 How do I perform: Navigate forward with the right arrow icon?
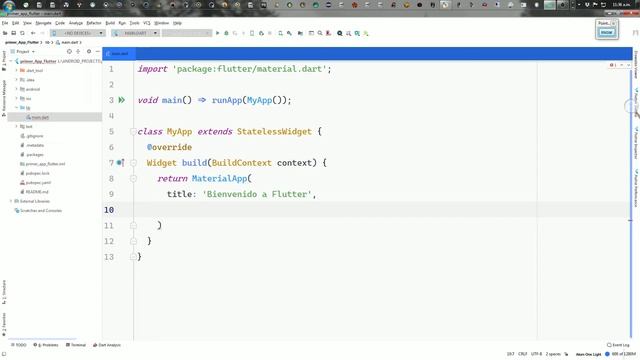click(42, 33)
